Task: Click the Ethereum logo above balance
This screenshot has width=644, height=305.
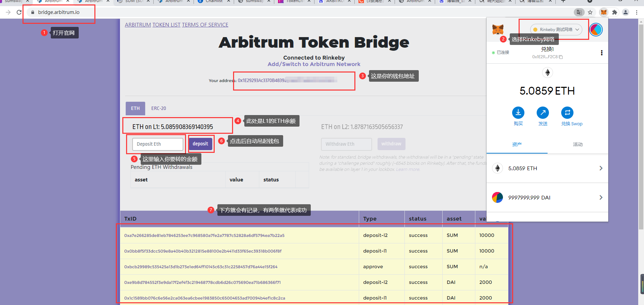Action: tap(547, 73)
